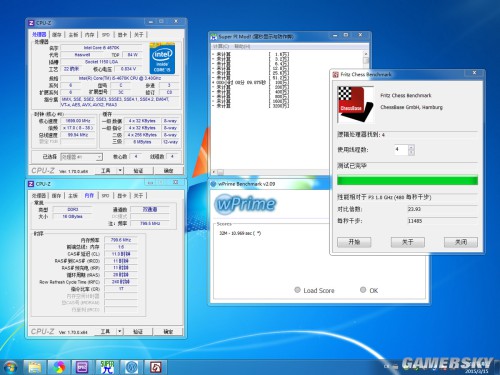The height and width of the screenshot is (375, 500).
Task: Open the Windows Start orb
Action: point(10,367)
